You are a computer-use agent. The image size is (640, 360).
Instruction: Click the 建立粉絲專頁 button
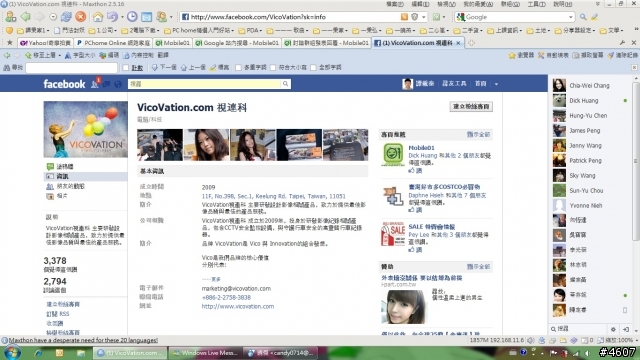click(471, 107)
